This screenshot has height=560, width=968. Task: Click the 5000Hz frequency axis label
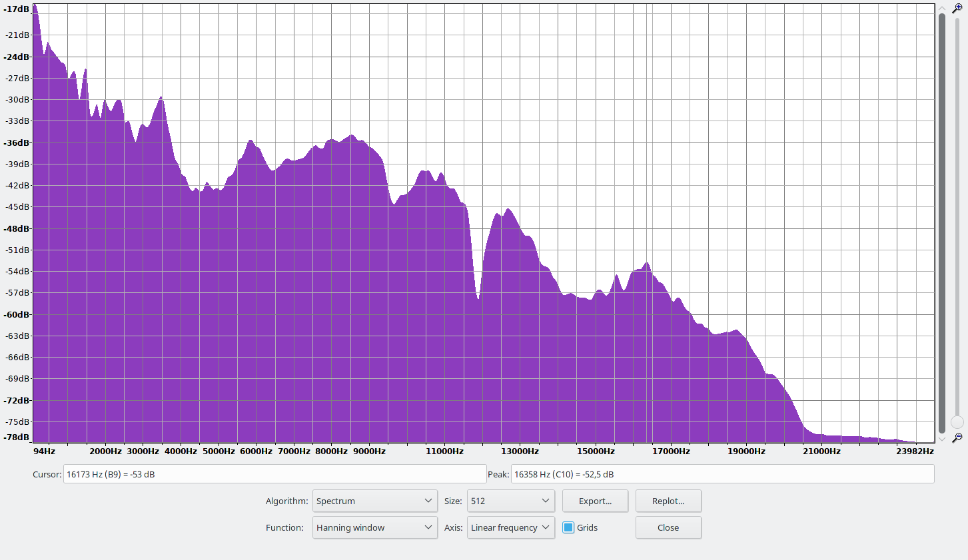[219, 451]
